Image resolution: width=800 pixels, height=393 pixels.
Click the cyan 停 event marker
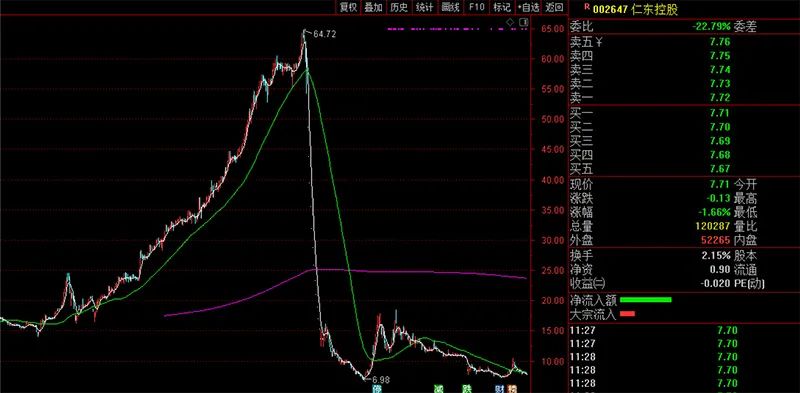coord(377,389)
